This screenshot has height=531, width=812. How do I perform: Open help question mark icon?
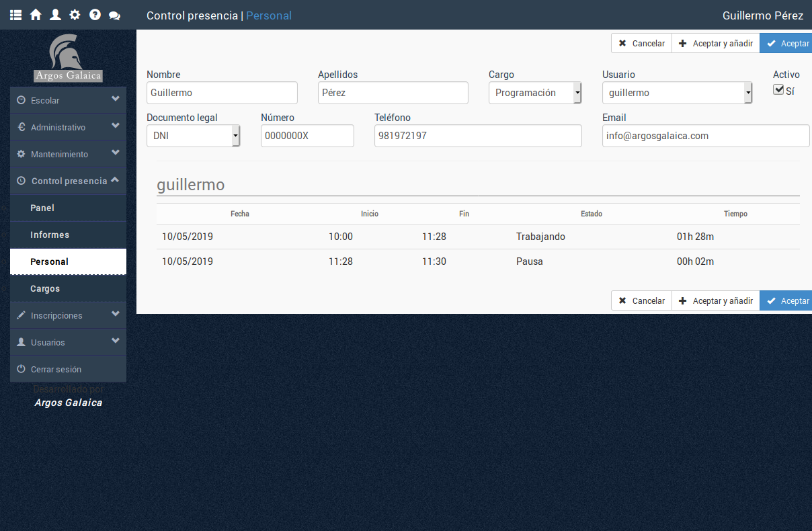coord(95,15)
